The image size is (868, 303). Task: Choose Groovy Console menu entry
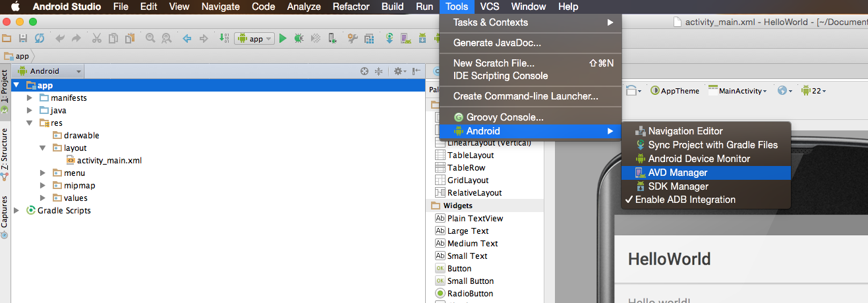click(x=531, y=117)
